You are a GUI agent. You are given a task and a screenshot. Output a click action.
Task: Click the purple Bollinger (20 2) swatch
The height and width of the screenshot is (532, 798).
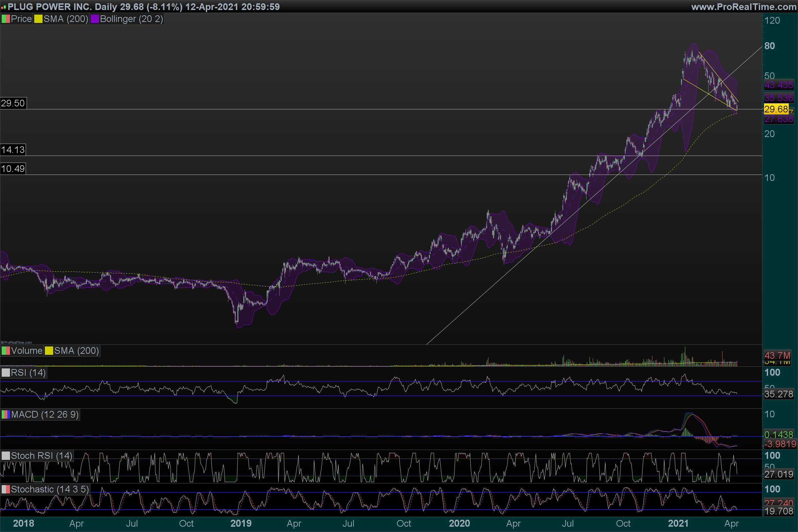(95, 19)
